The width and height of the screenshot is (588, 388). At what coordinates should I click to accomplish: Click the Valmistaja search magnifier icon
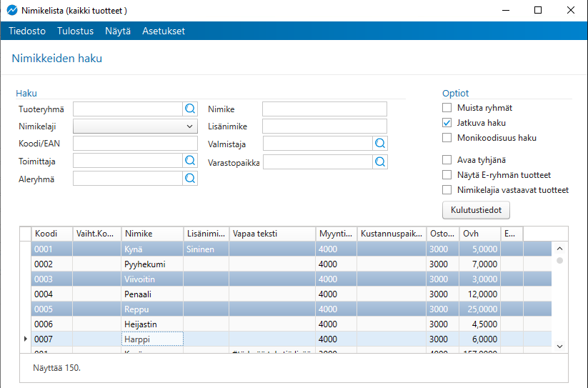[380, 143]
